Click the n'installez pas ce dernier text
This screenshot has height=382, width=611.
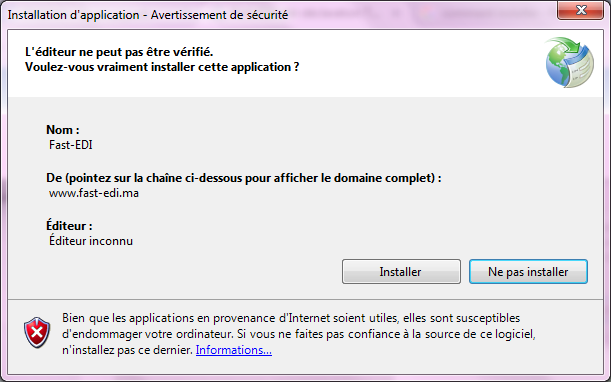click(x=127, y=350)
